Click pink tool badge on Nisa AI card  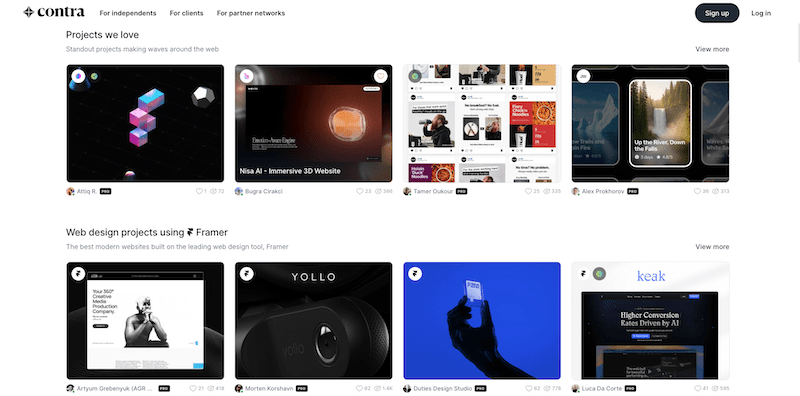tap(247, 77)
